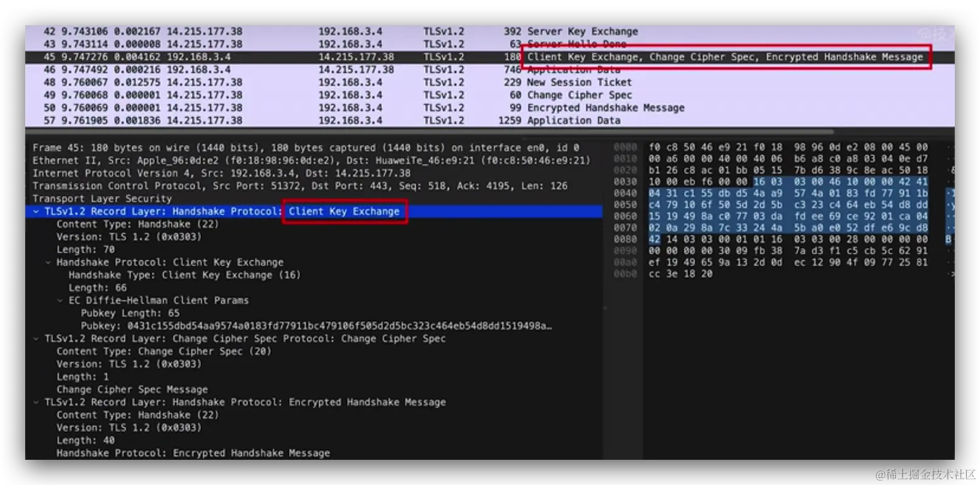The image size is (980, 485).
Task: Click the Internet Protocol Version 4 line
Action: [x=221, y=173]
